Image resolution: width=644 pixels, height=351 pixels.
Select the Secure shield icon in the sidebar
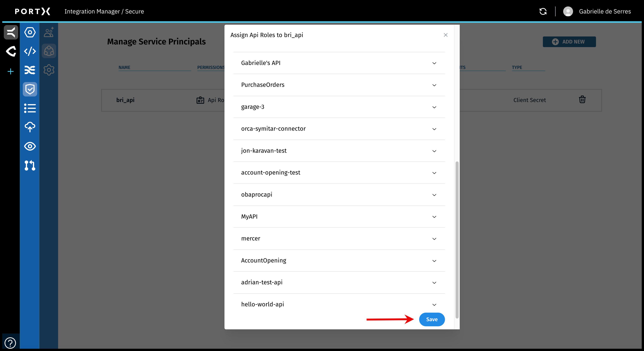click(30, 89)
